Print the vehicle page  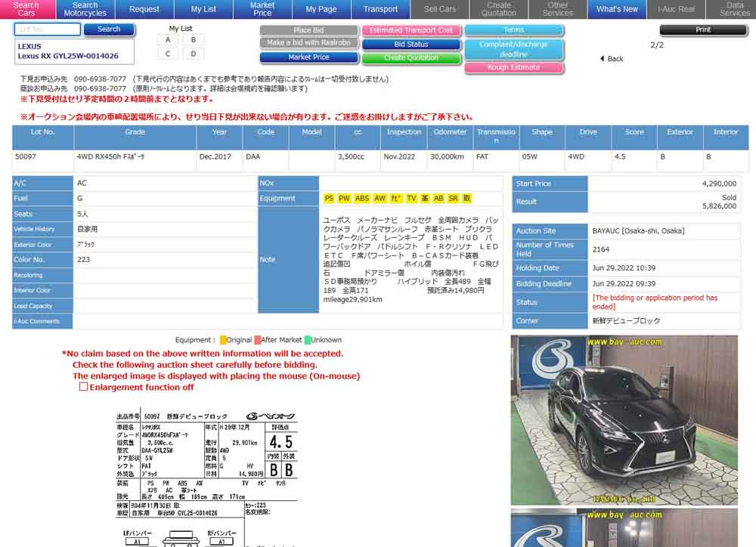(703, 30)
